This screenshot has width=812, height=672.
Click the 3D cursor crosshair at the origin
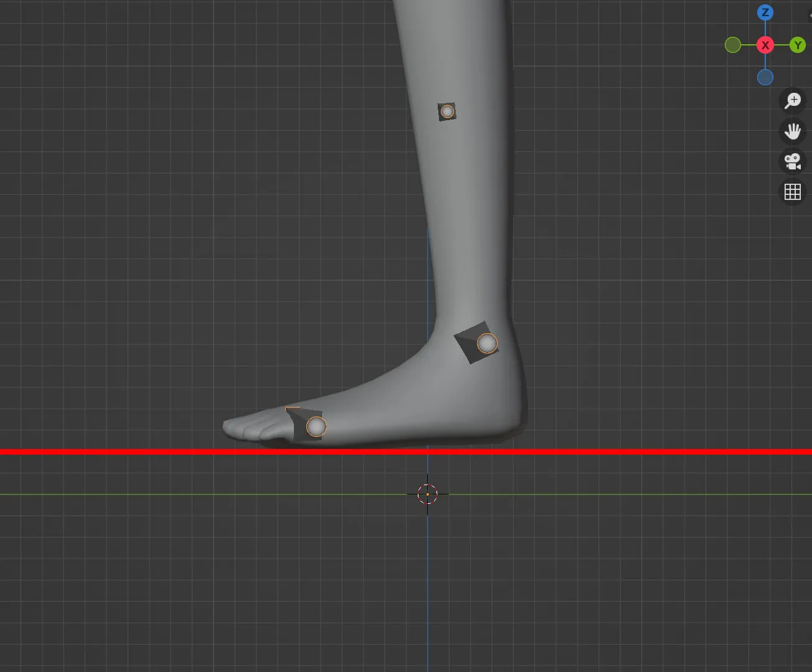click(x=428, y=494)
